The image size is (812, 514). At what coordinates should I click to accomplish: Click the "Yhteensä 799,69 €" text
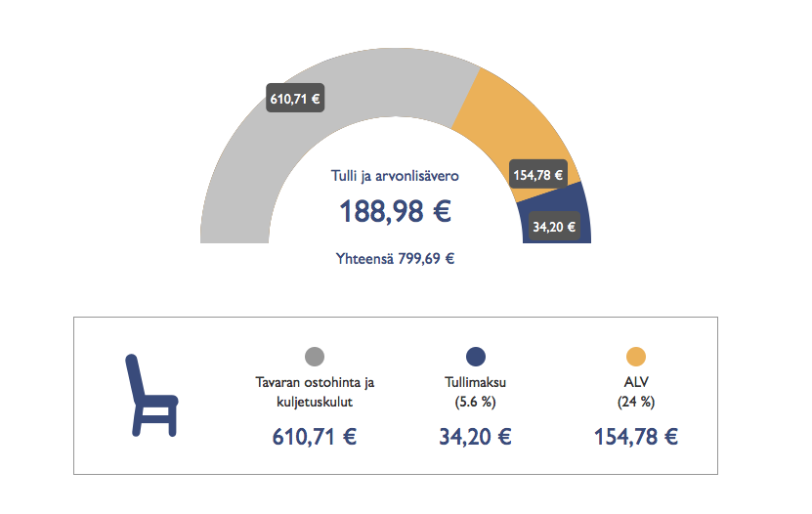[x=395, y=259]
